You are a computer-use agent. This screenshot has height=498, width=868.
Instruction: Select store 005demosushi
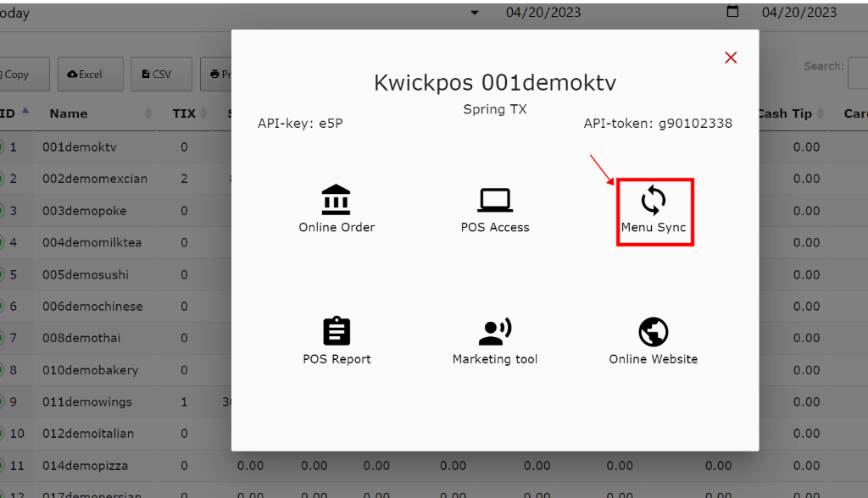coord(86,274)
